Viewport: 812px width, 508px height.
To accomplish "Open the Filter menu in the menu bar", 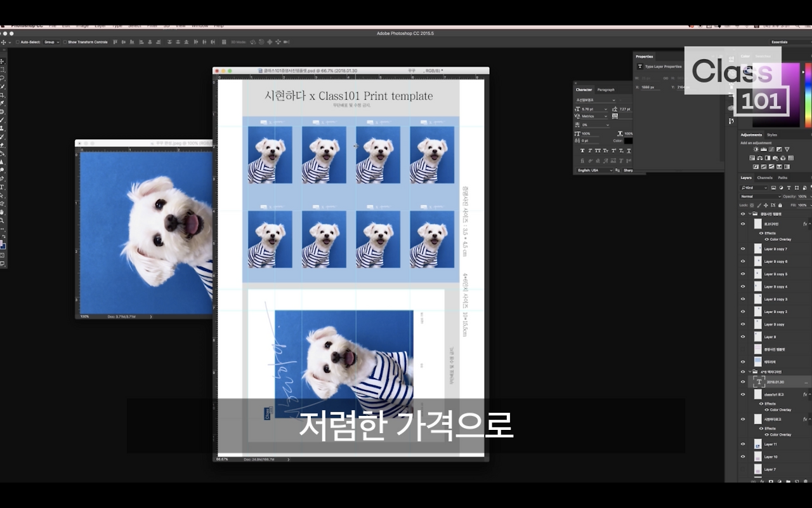I will (152, 25).
